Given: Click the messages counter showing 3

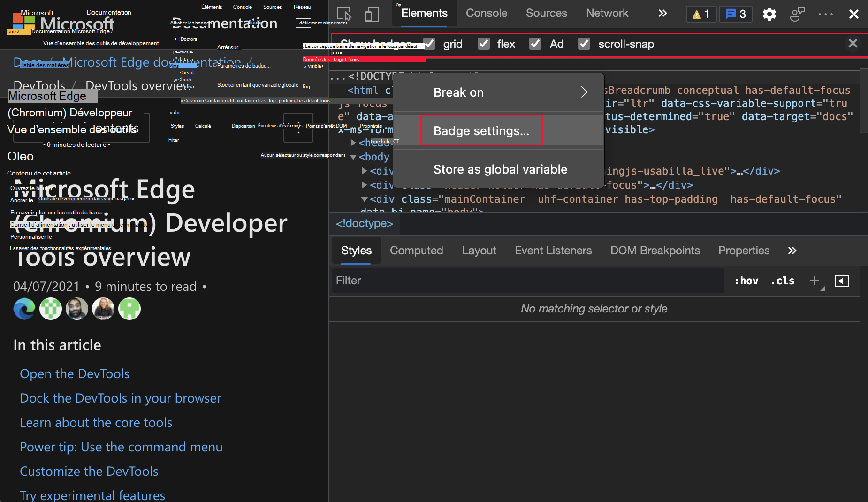Looking at the screenshot, I should [x=735, y=14].
